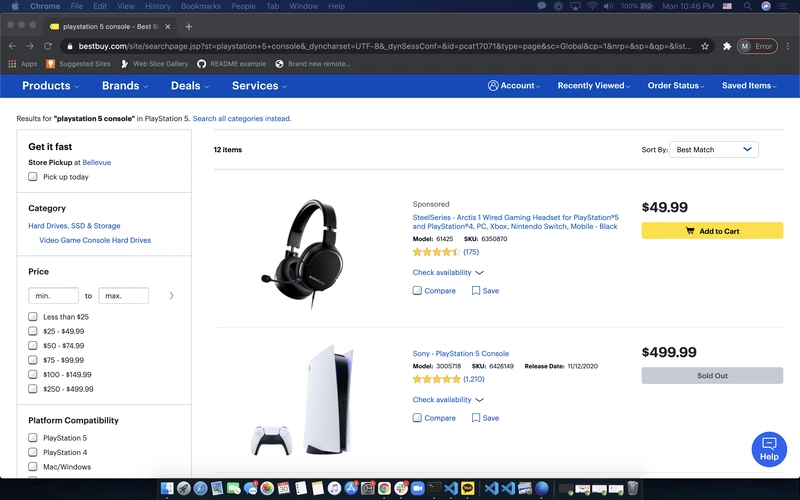Open the History menu
This screenshot has height=500, width=800.
pos(157,6)
